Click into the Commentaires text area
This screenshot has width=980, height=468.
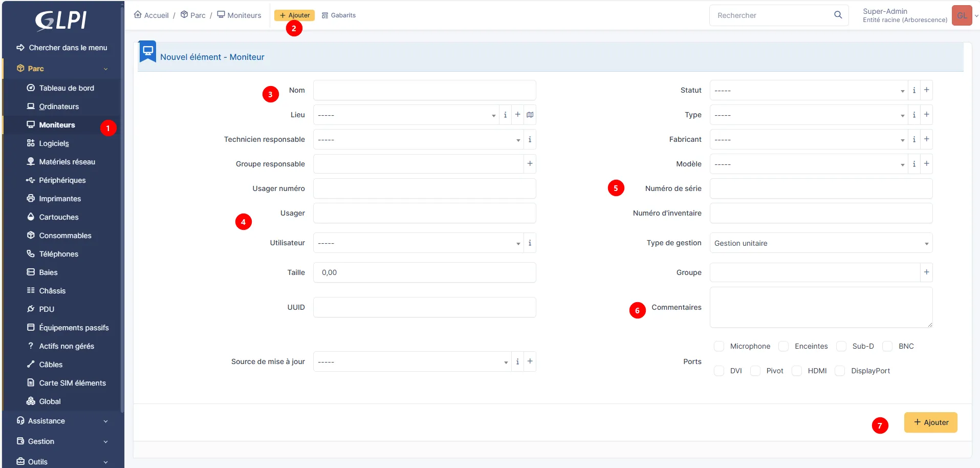(x=821, y=307)
